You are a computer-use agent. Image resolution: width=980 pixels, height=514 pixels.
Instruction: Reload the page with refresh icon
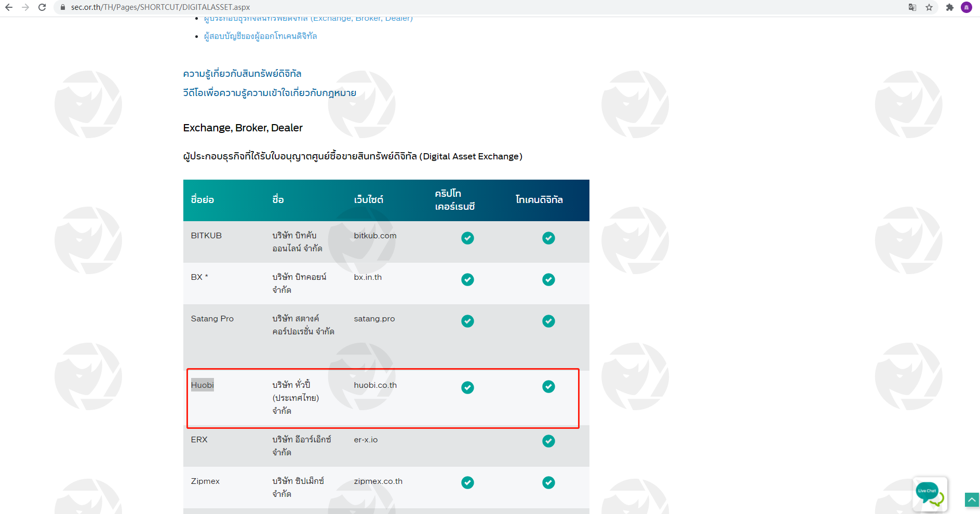pos(42,7)
